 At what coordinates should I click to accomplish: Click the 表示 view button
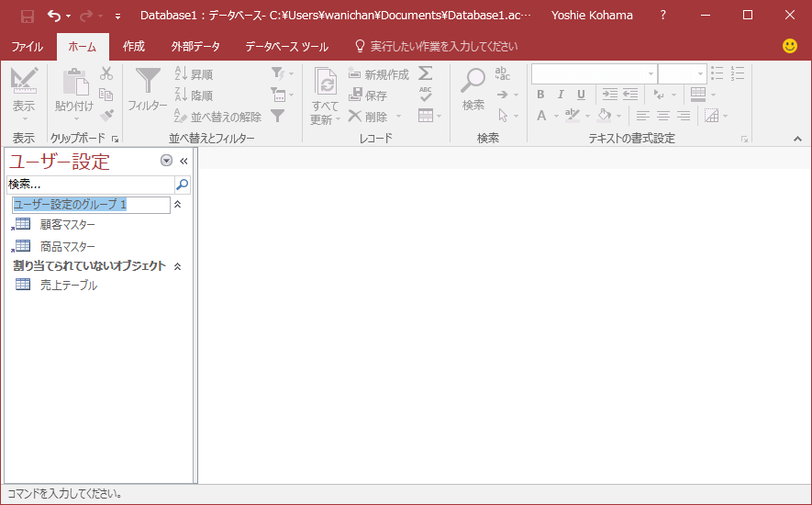tap(24, 95)
